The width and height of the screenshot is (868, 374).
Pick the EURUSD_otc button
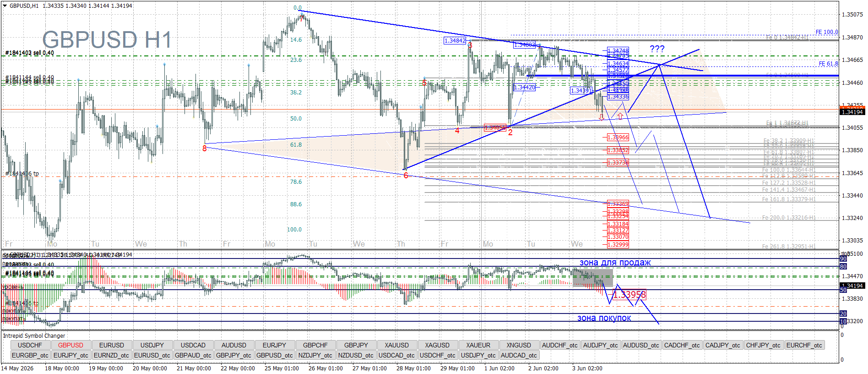(x=152, y=355)
